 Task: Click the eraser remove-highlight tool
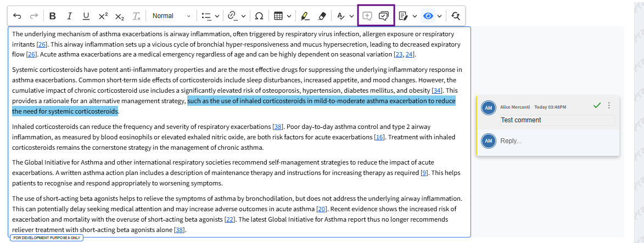pos(322,16)
